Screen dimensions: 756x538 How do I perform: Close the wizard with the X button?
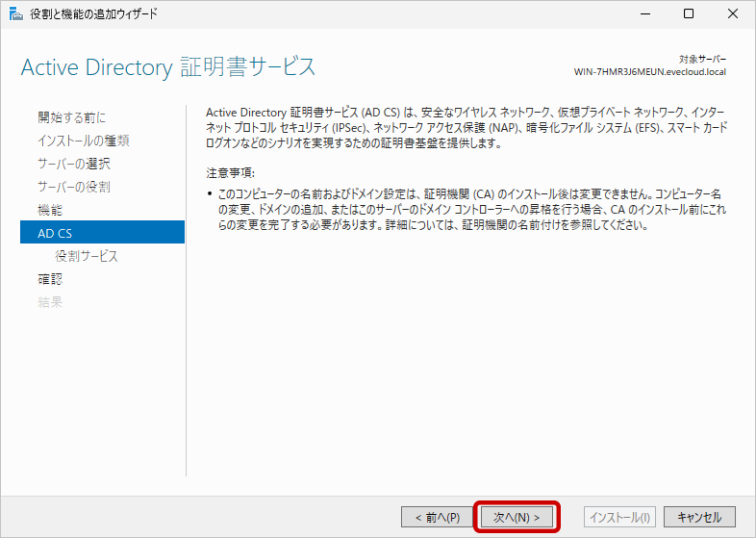(x=733, y=13)
